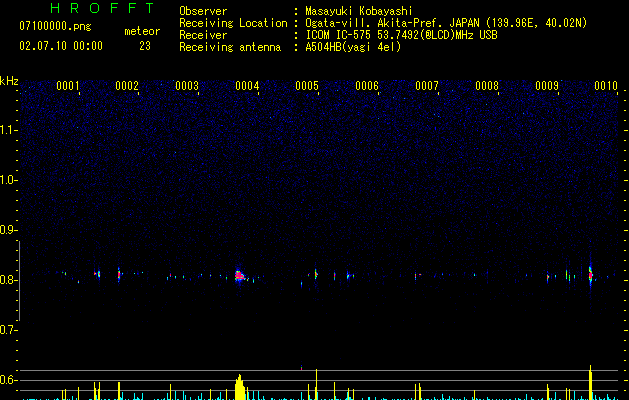
Task: Click the meteor label
Action: click(142, 31)
